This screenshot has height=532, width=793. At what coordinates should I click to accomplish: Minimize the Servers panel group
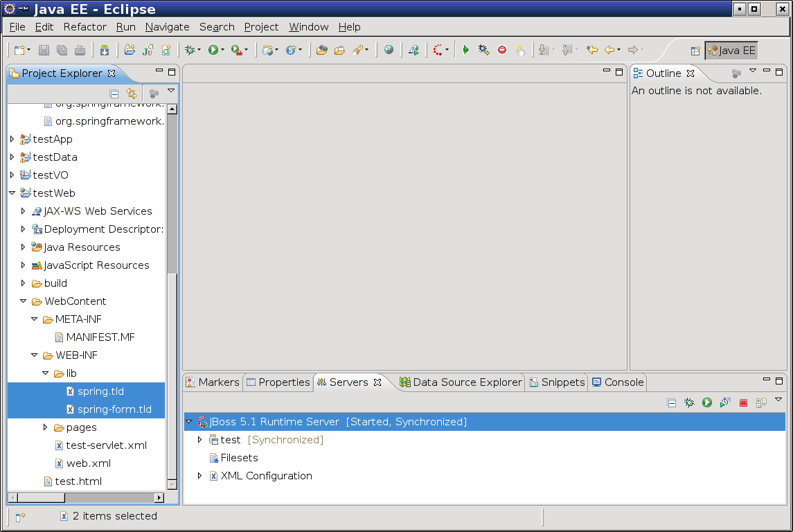point(766,380)
